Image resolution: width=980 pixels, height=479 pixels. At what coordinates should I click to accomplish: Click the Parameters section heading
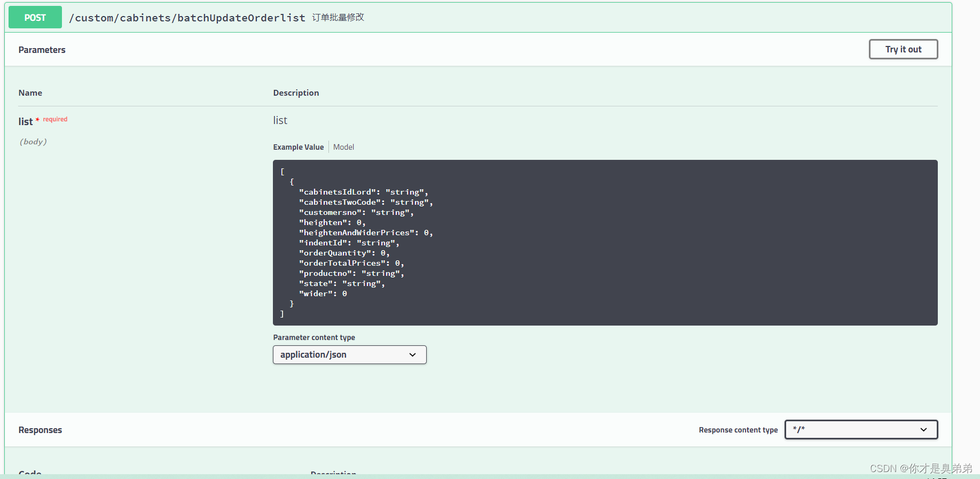click(42, 50)
